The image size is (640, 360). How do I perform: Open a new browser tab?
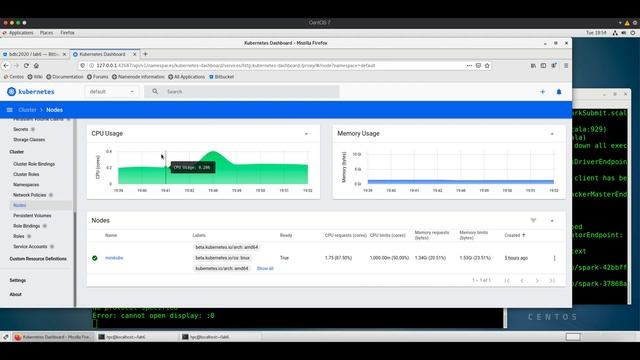tap(145, 54)
